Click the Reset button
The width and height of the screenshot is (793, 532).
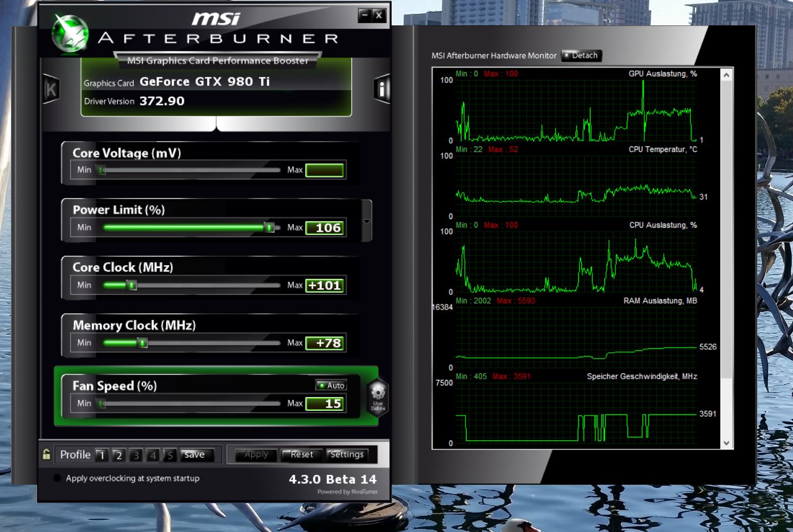302,455
